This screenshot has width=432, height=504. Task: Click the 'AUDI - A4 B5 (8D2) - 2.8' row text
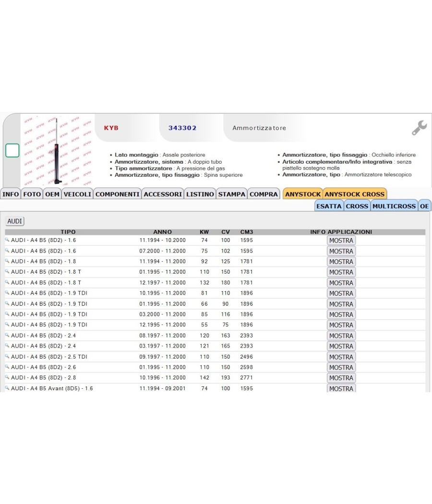(43, 378)
